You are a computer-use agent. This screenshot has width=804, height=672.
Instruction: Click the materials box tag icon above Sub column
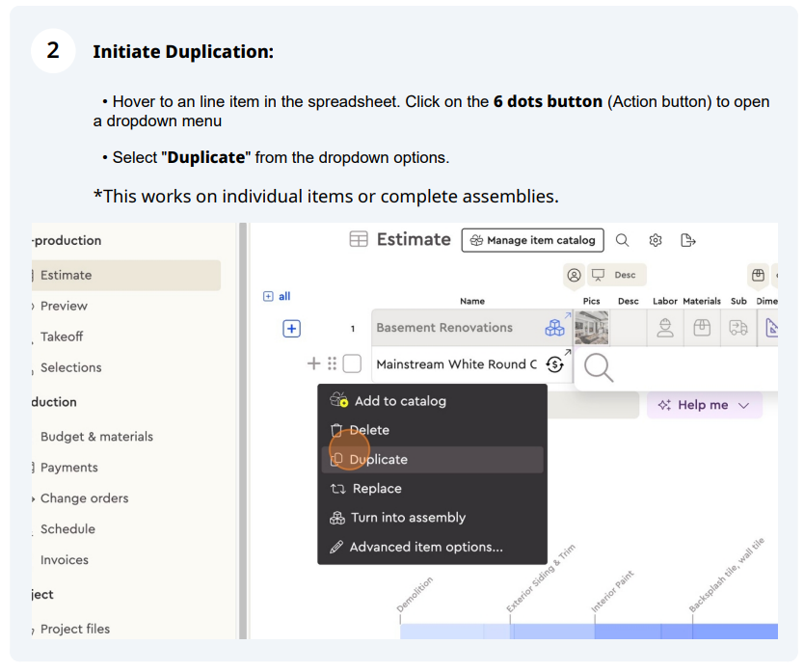(x=758, y=275)
